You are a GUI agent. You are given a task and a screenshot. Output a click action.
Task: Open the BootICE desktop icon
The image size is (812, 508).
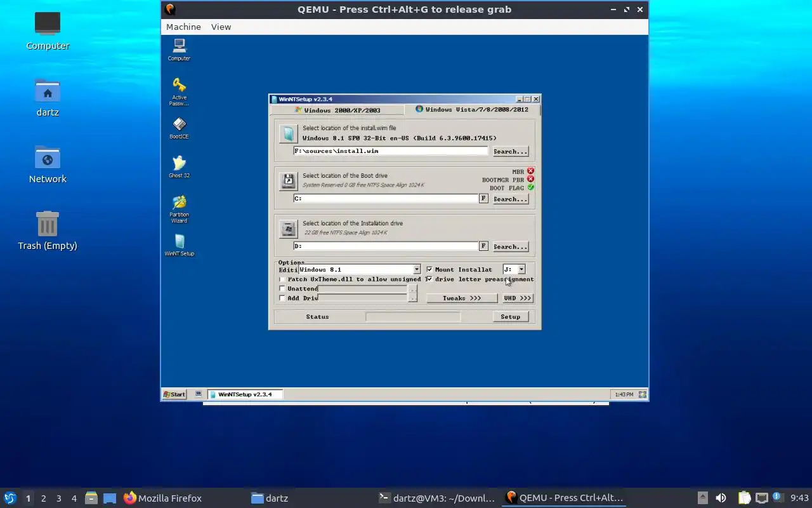coord(180,128)
